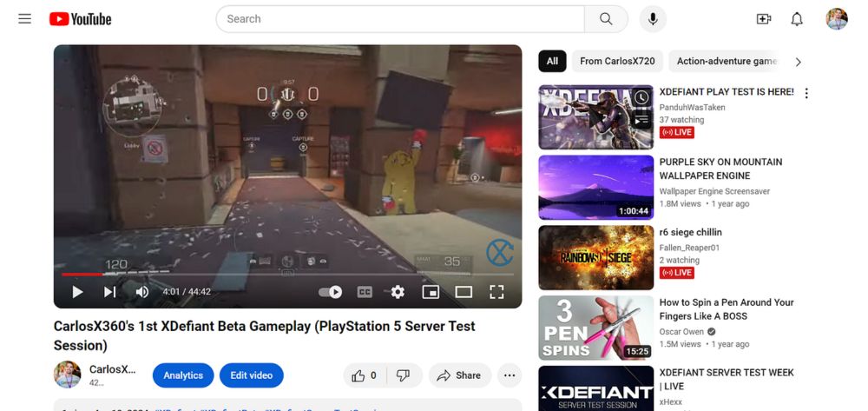Open title PURPLE SKY ON MOUNTAIN WALLPAPER ENGINE

[720, 169]
